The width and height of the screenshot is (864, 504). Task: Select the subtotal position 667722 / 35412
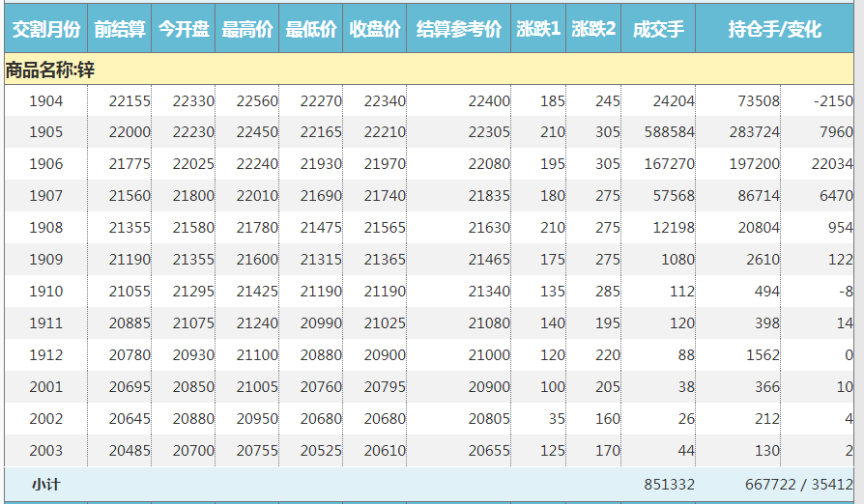coord(798,484)
